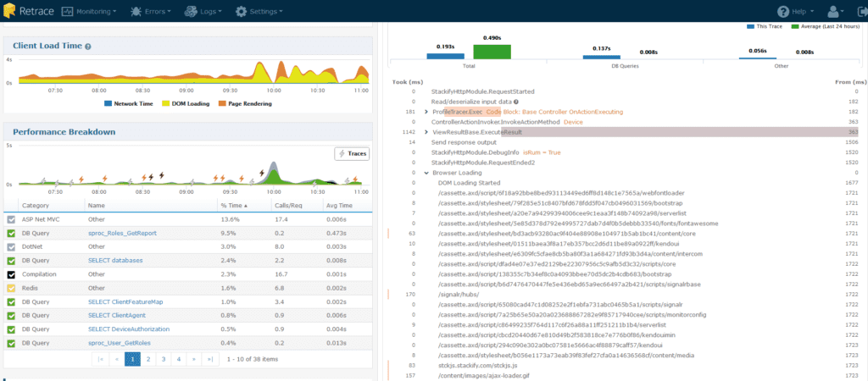Toggle the DotNet Other checkbox
868x381 pixels.
pyautogui.click(x=12, y=246)
